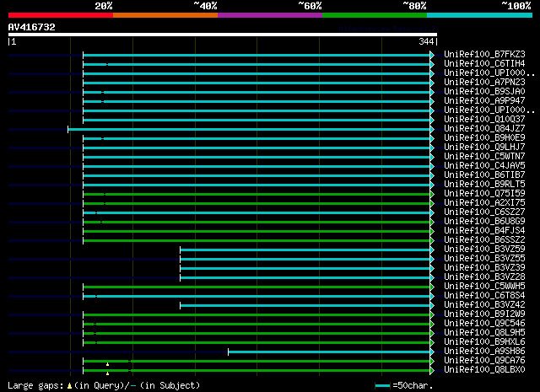Click the UniRef100_Q8L9H5 label
This screenshot has width=540, height=392.
(x=484, y=333)
